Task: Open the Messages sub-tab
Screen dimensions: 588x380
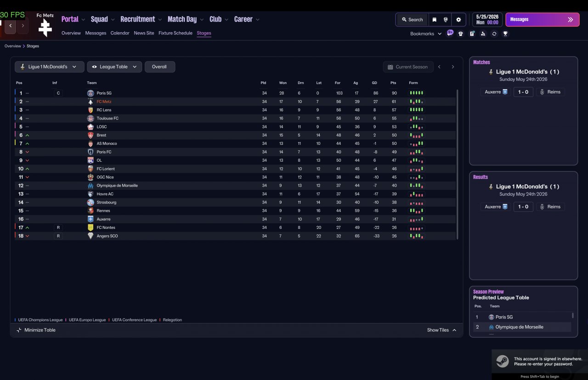Action: pyautogui.click(x=96, y=33)
